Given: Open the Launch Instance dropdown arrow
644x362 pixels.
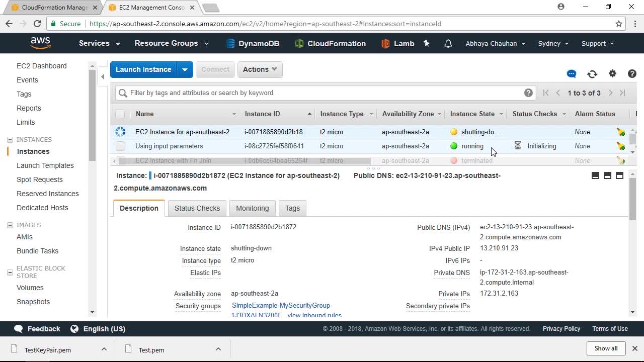Looking at the screenshot, I should pyautogui.click(x=185, y=69).
